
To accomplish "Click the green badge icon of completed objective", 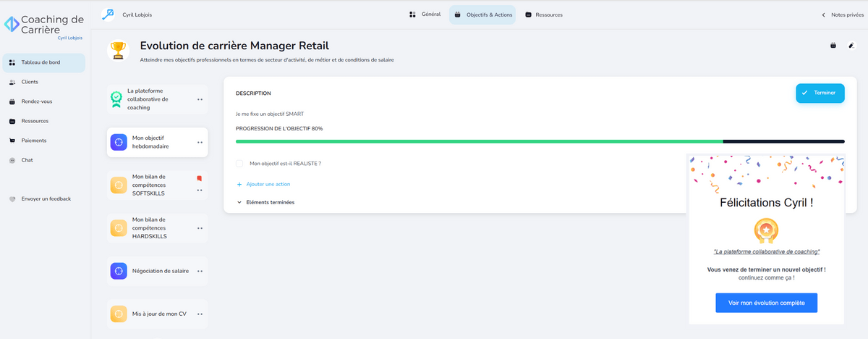I will pyautogui.click(x=116, y=99).
